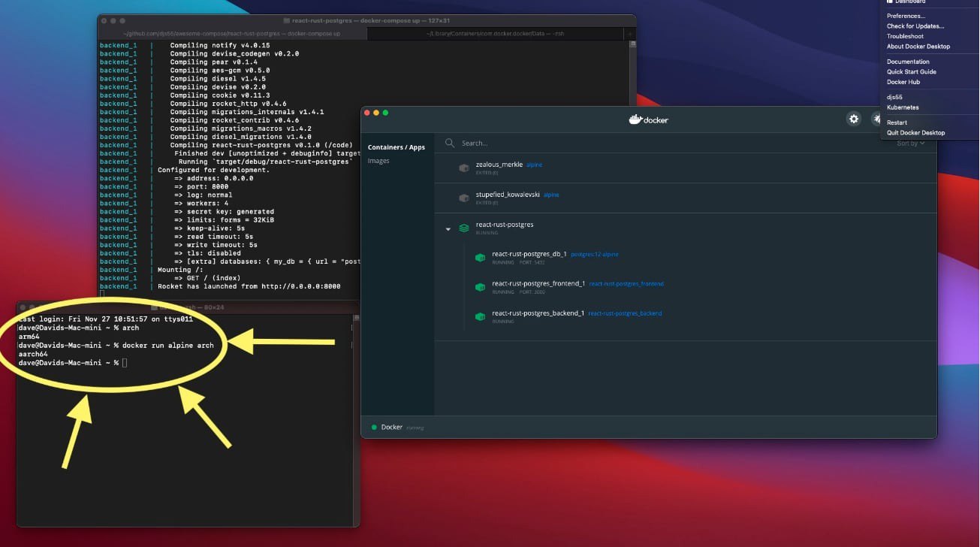Click the green Docker running status dot
980x547 pixels.
point(374,427)
